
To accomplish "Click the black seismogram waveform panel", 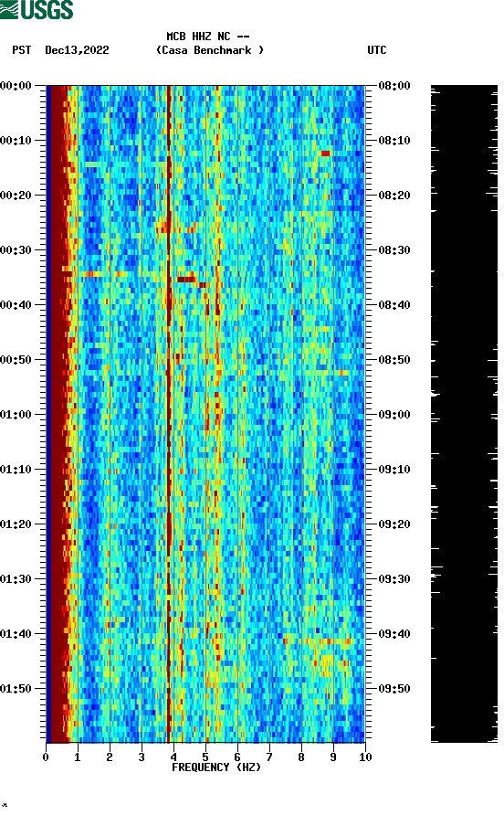I will (464, 414).
